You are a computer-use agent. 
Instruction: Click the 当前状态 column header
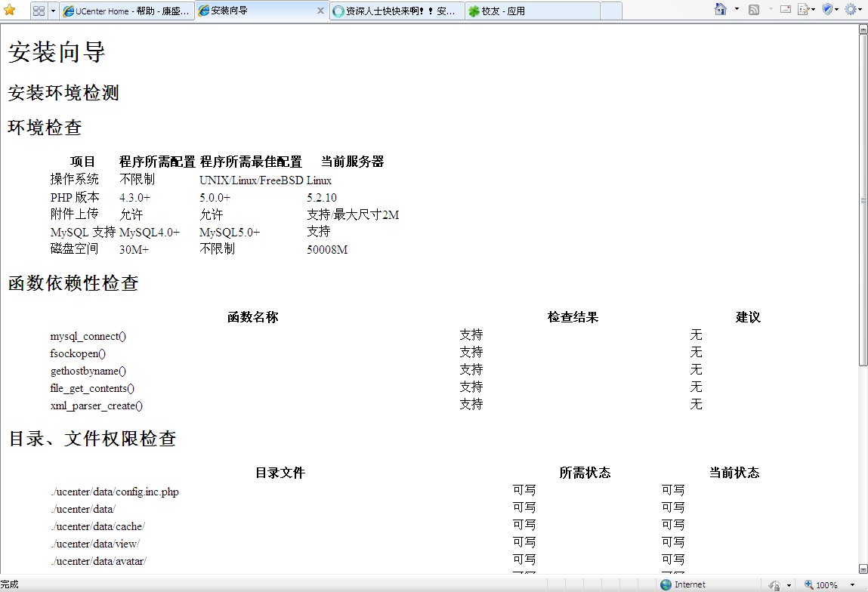[x=734, y=473]
